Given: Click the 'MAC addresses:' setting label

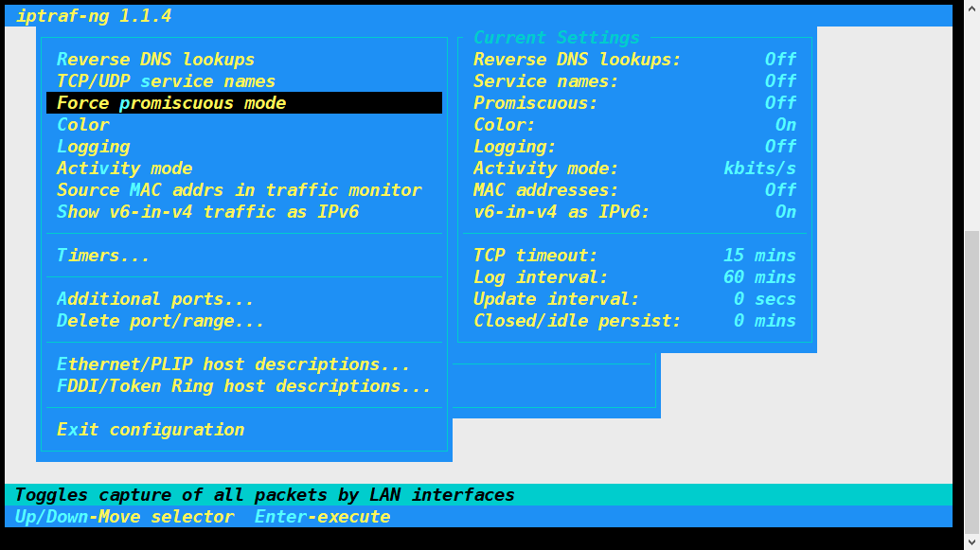Looking at the screenshot, I should pos(545,190).
